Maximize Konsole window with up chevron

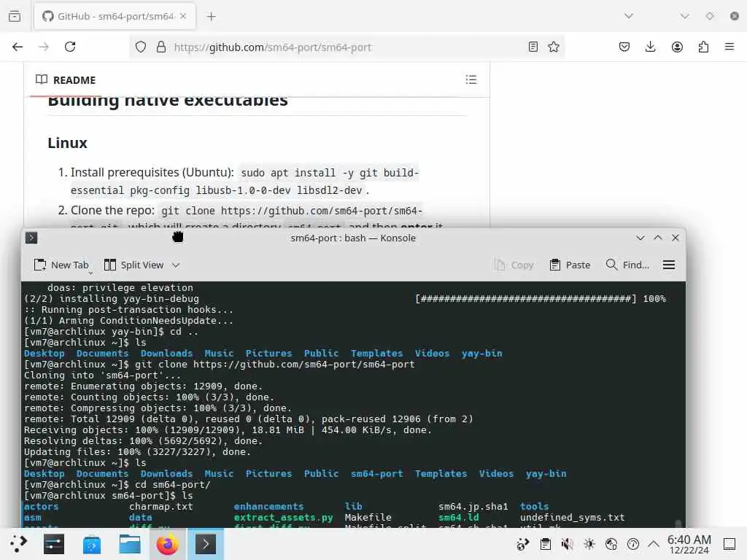coord(658,238)
